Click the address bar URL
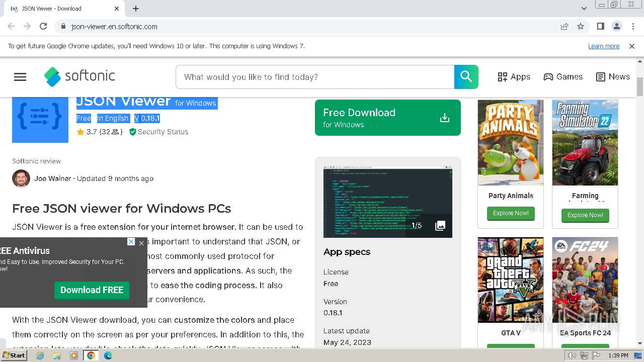The height and width of the screenshot is (362, 644). (x=114, y=27)
